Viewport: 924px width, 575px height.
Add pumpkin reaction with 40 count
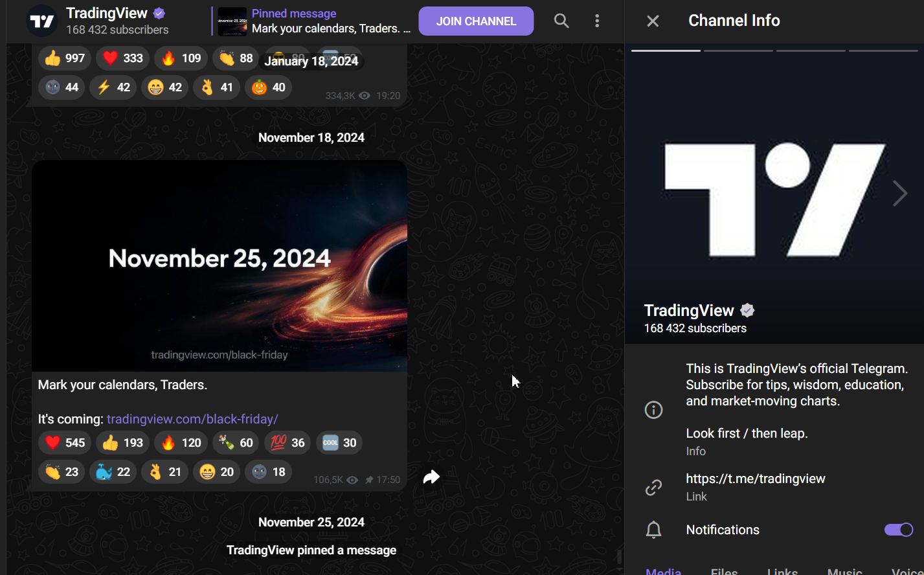click(x=268, y=87)
